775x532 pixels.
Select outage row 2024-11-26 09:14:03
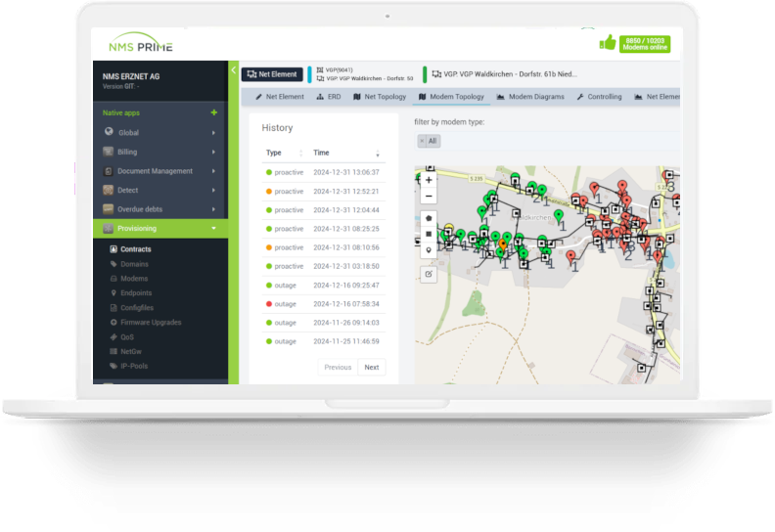(324, 323)
